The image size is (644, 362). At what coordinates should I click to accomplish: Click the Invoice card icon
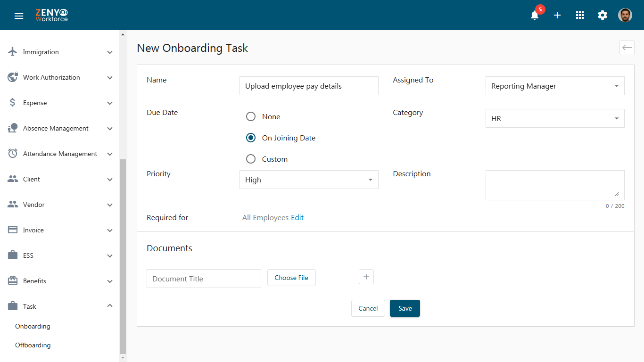click(13, 230)
